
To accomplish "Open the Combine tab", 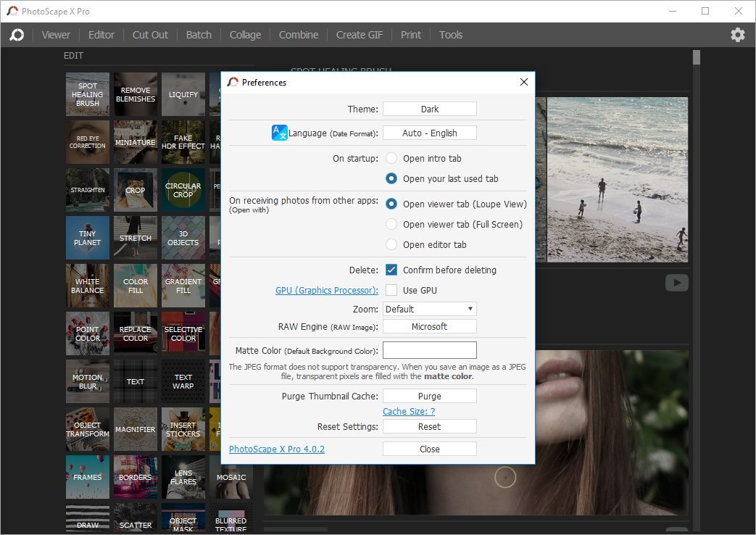I will pos(299,35).
